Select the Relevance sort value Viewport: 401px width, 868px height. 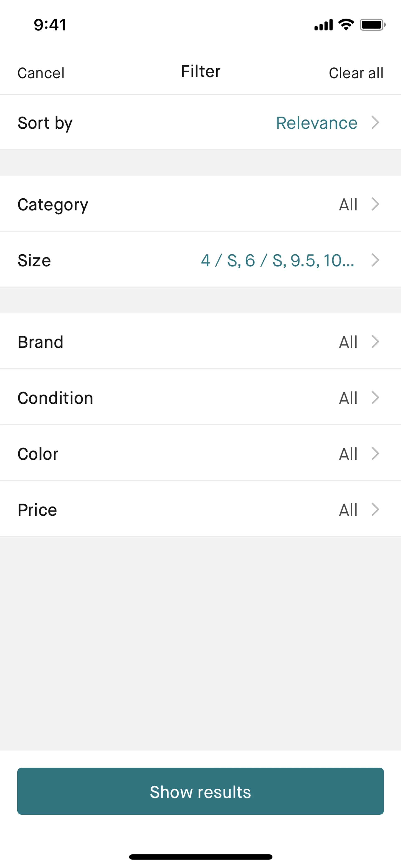point(316,123)
